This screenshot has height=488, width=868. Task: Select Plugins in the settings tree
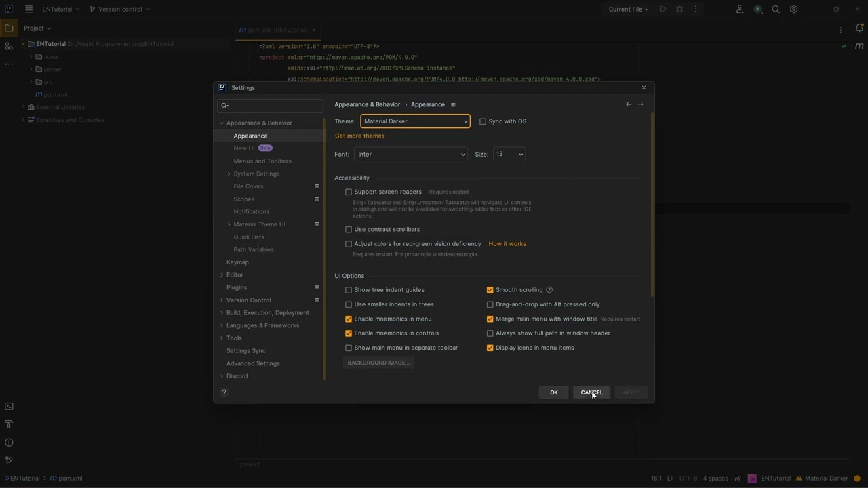[x=237, y=288]
